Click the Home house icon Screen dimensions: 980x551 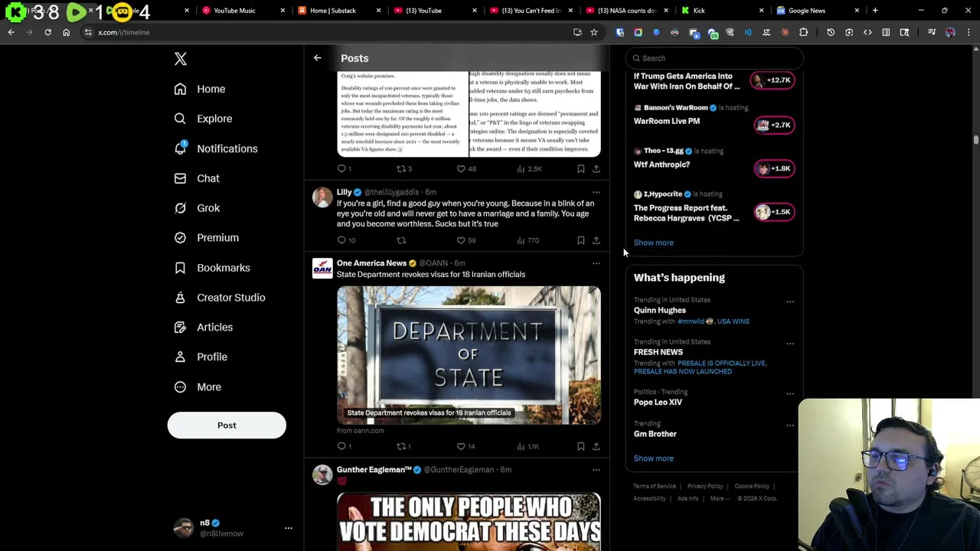click(180, 89)
